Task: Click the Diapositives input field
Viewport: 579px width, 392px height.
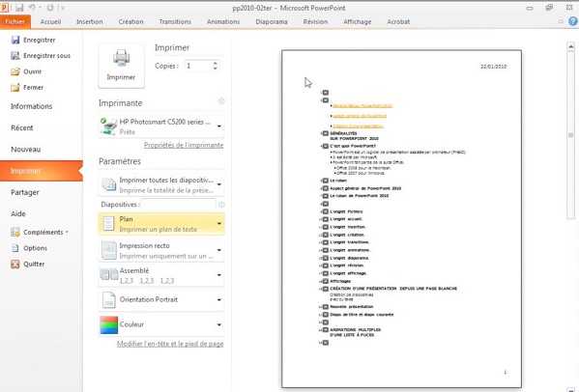Action: tap(179, 205)
